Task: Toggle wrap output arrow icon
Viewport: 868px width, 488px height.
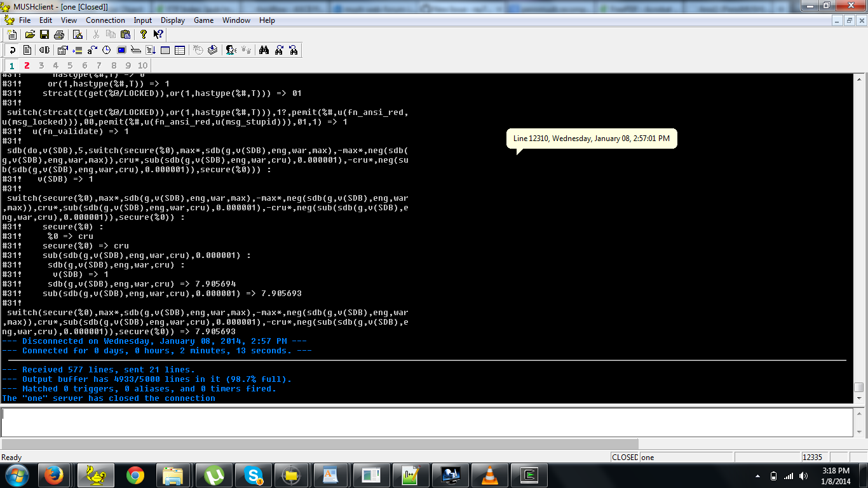Action: pos(12,50)
